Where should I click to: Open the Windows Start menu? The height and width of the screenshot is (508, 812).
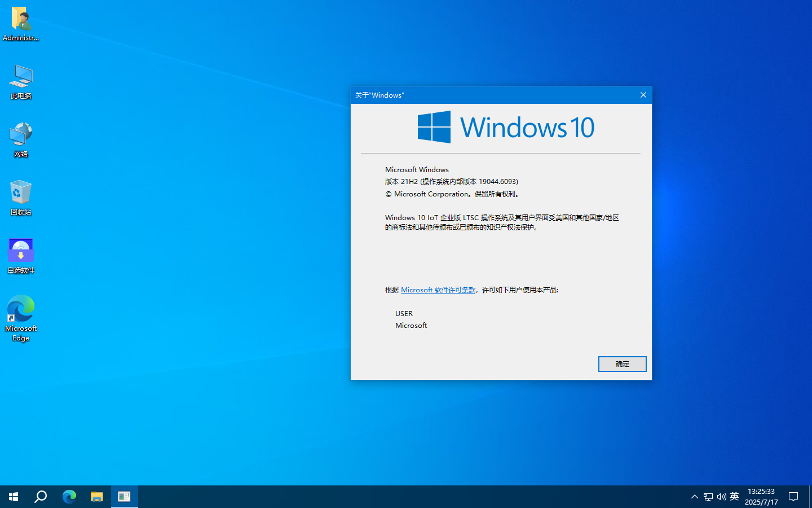click(14, 497)
